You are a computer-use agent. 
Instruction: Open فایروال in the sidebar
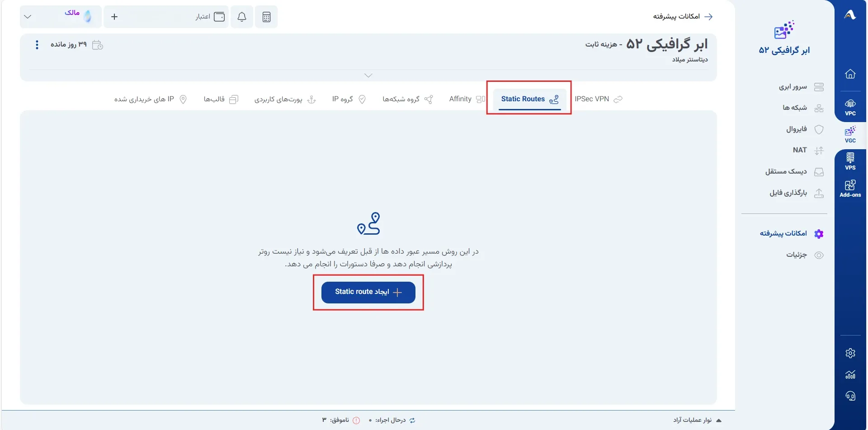point(805,129)
